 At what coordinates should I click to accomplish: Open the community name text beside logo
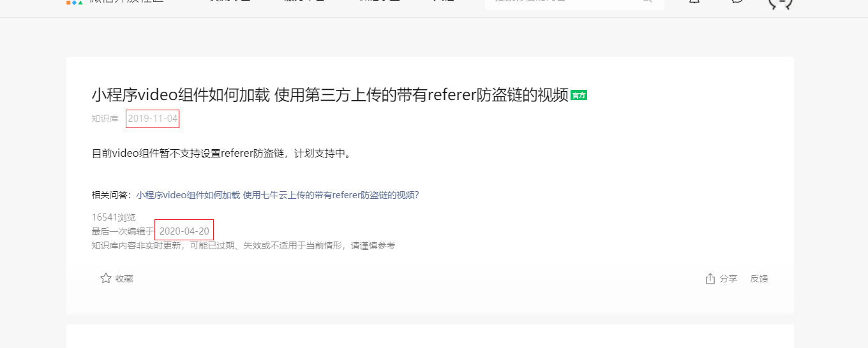tap(126, 2)
